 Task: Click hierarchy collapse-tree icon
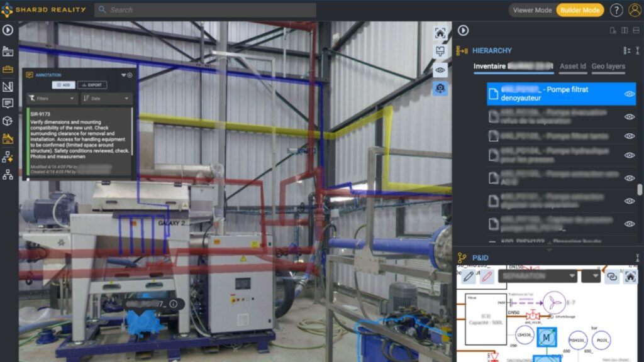(627, 50)
